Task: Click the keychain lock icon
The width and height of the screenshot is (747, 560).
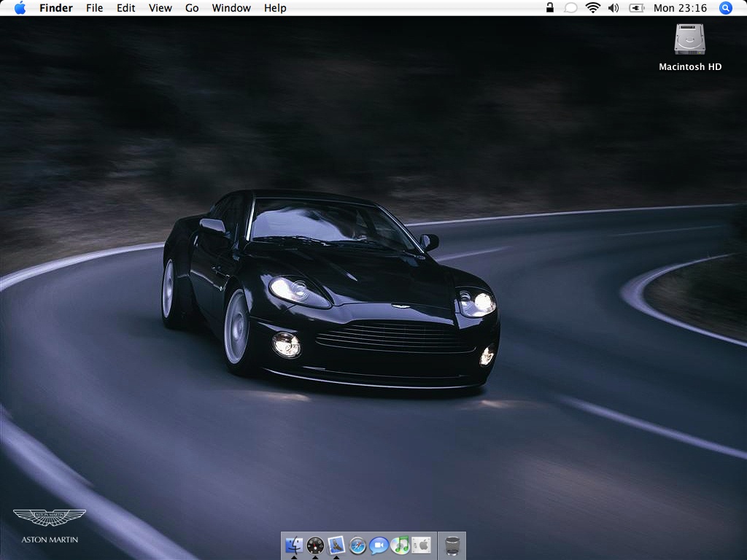Action: click(550, 8)
